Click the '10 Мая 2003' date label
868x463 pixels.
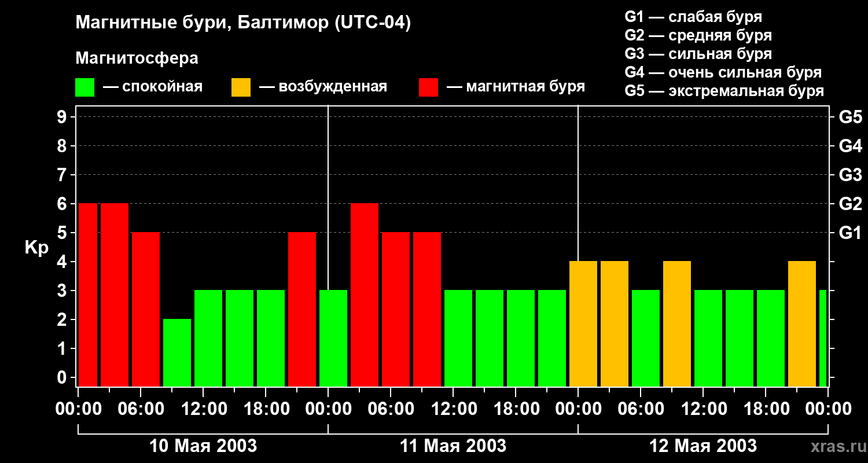[x=203, y=446]
